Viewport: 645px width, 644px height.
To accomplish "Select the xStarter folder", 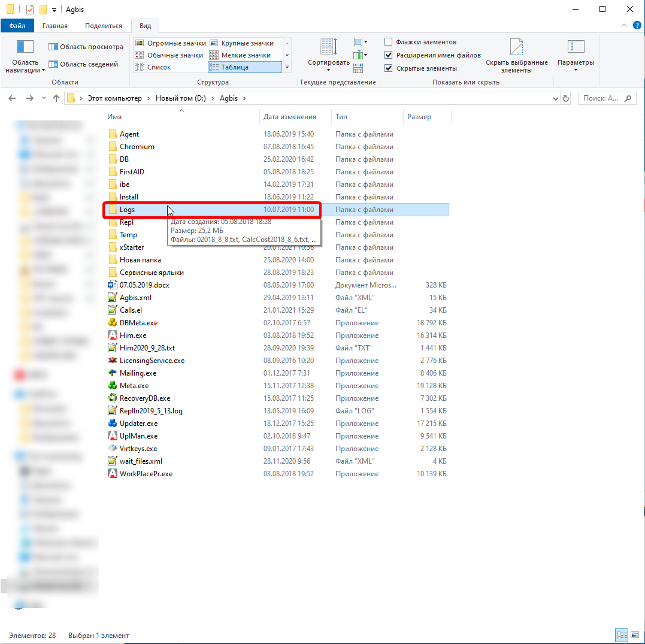I will [x=132, y=247].
